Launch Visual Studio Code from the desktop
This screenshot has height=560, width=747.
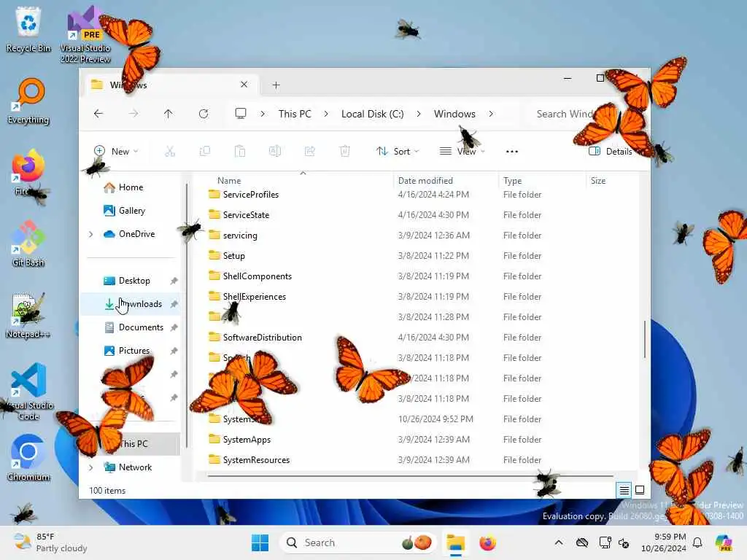click(x=28, y=392)
